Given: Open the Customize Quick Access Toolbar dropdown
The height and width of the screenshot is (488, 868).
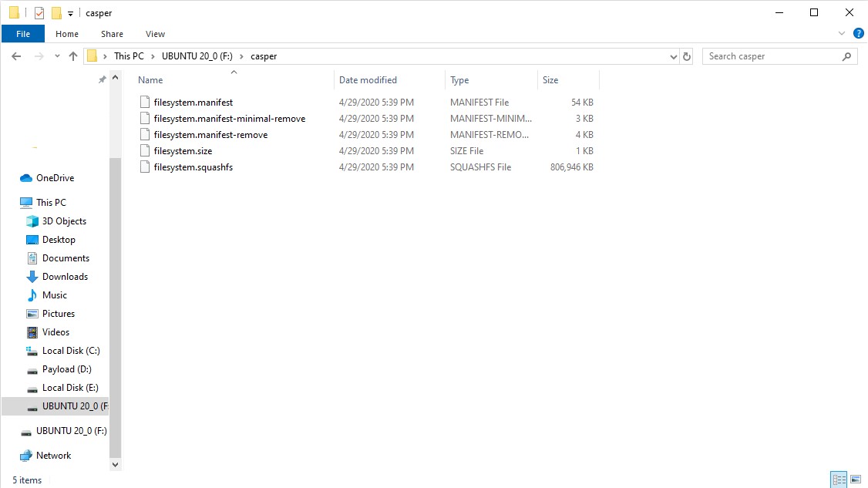Looking at the screenshot, I should pos(70,13).
